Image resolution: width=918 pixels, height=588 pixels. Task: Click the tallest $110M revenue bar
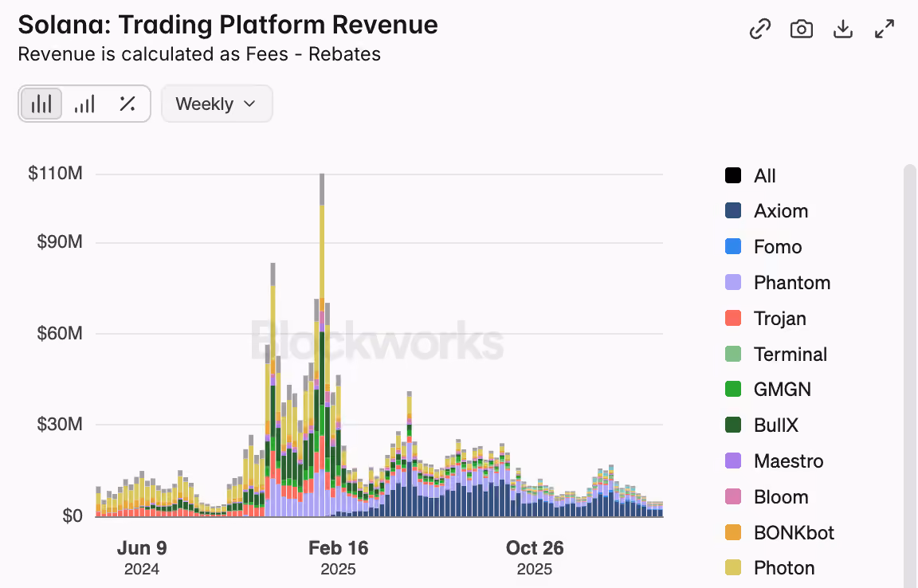(322, 345)
